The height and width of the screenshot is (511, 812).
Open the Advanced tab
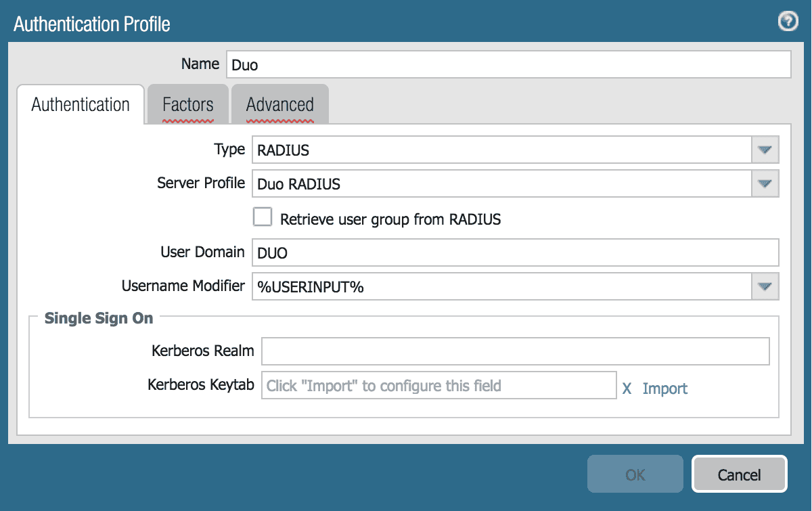coord(279,104)
